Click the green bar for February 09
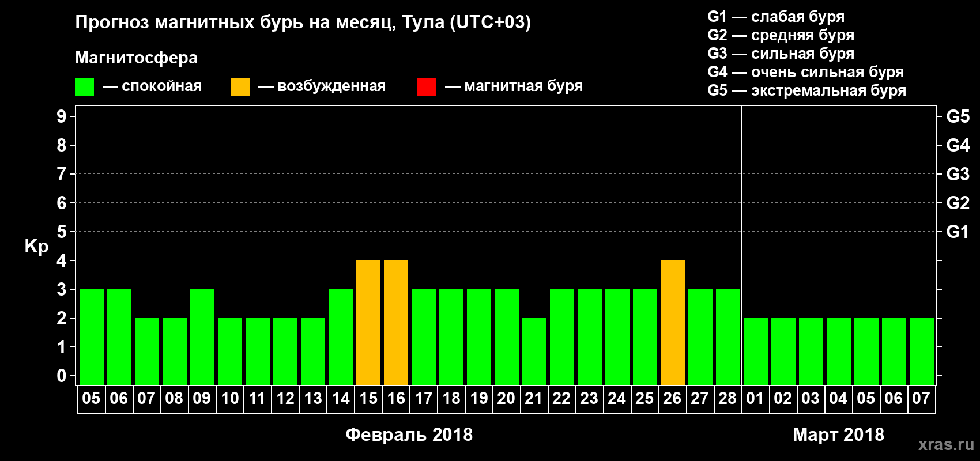Screen dimensions: 980x461 pyautogui.click(x=202, y=337)
